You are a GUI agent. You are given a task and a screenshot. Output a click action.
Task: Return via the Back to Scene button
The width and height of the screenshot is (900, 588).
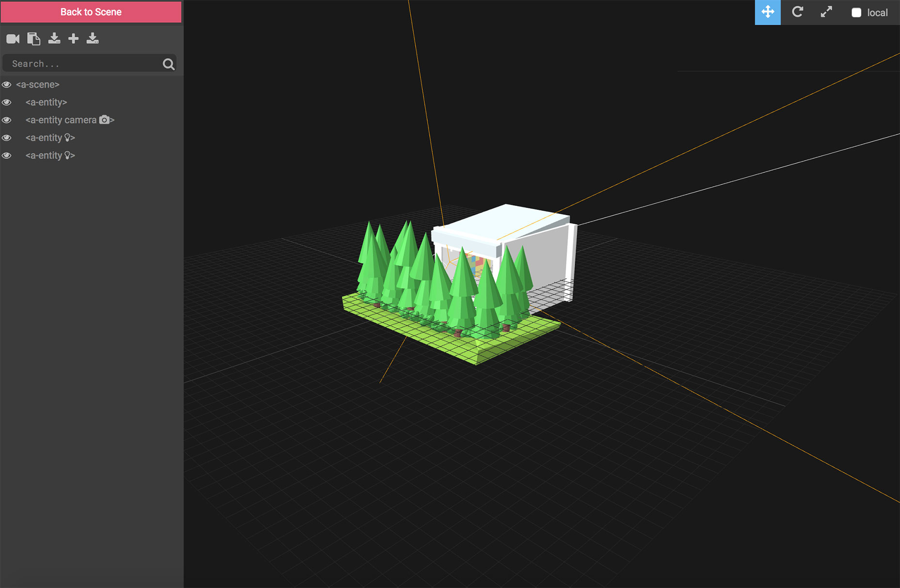(91, 12)
